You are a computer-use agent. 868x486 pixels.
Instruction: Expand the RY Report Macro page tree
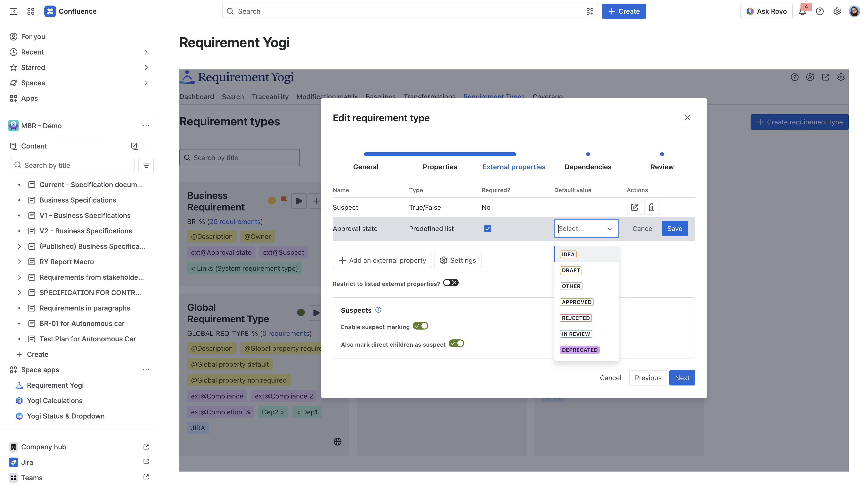click(x=19, y=262)
